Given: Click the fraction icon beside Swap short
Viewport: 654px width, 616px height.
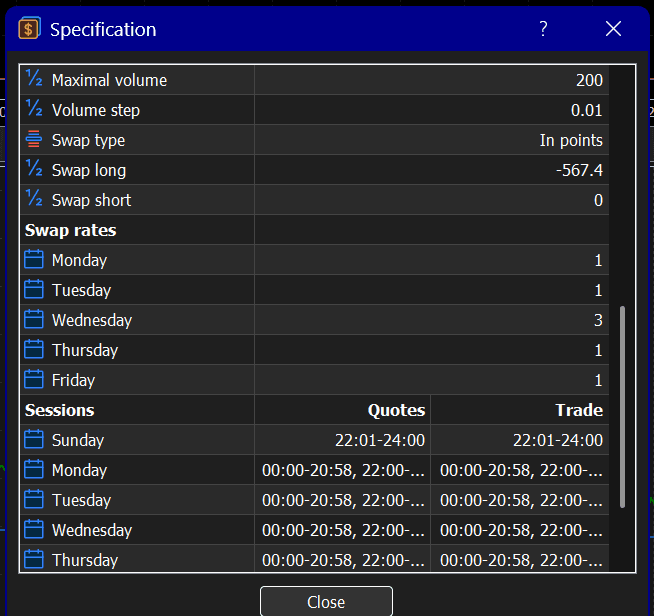Looking at the screenshot, I should pyautogui.click(x=34, y=198).
